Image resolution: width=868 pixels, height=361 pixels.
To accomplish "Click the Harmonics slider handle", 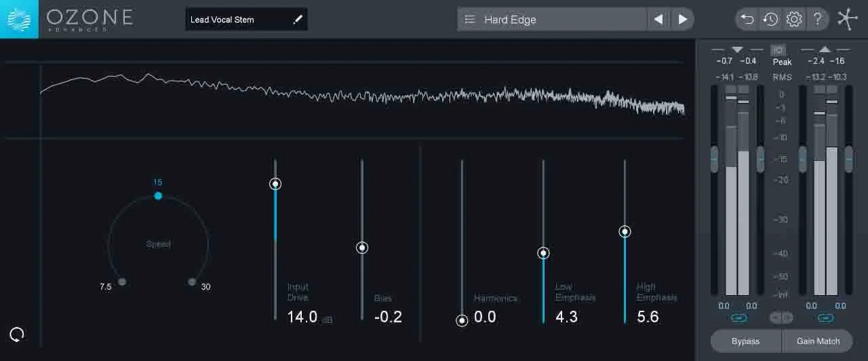I will (x=462, y=320).
